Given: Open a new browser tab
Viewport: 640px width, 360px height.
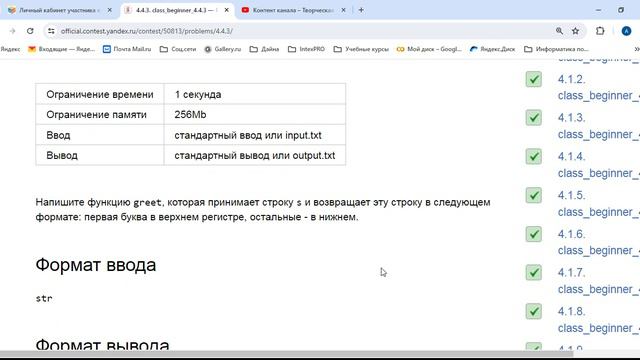Looking at the screenshot, I should tap(361, 10).
